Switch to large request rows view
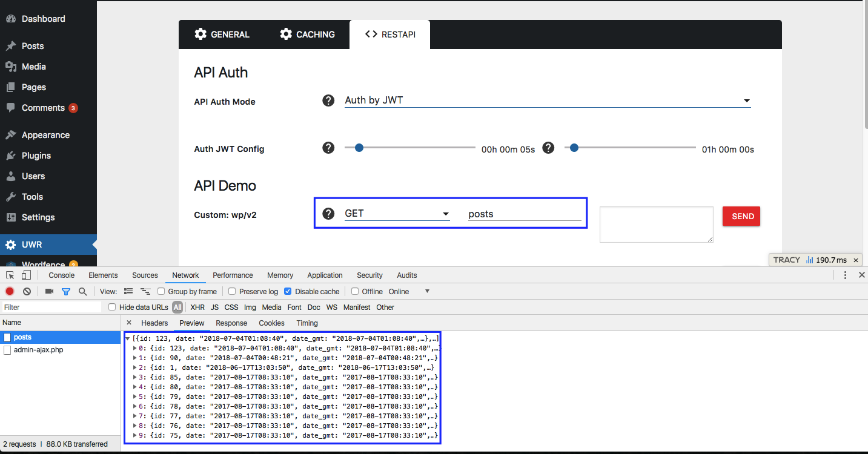 pyautogui.click(x=128, y=291)
